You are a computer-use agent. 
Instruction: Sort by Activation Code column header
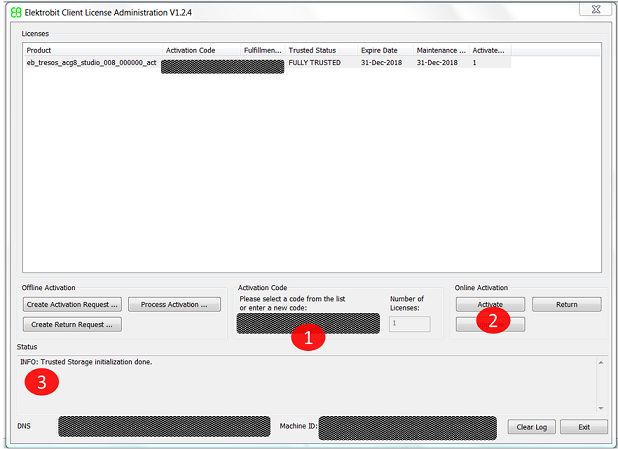[202, 50]
